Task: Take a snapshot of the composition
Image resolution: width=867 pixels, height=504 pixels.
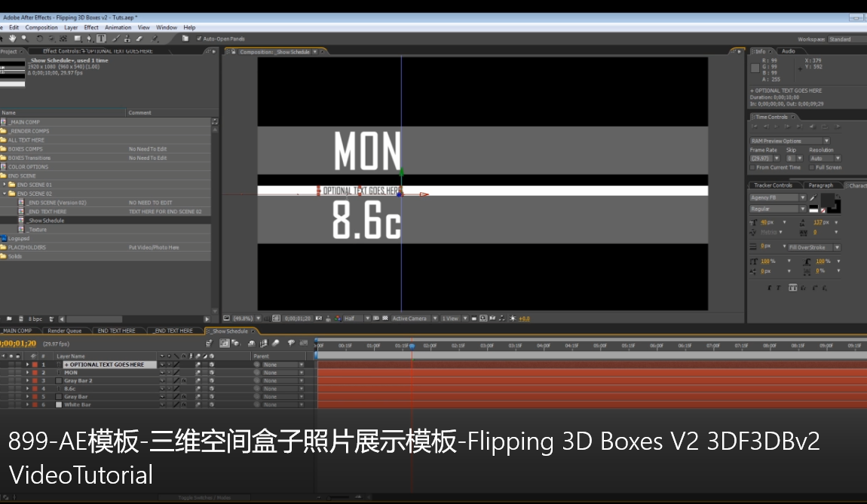Action: [318, 319]
